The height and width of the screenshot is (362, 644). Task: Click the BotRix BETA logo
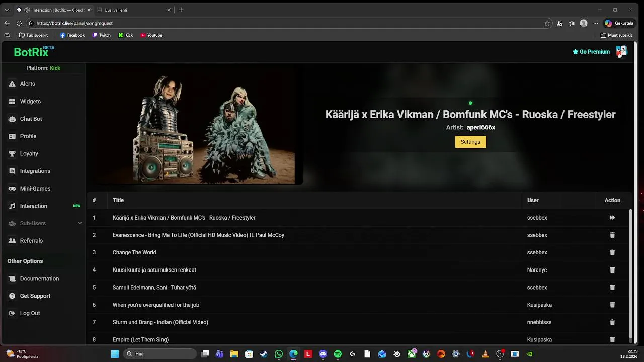(x=34, y=51)
